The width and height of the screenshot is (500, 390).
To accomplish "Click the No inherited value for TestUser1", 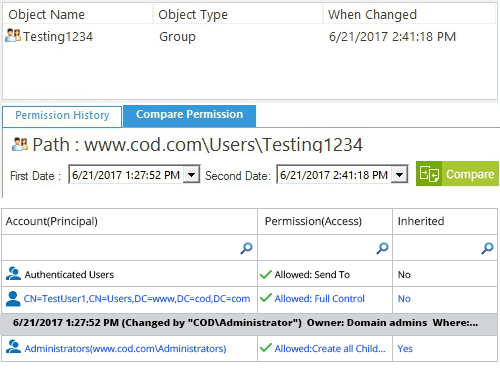I will click(404, 299).
